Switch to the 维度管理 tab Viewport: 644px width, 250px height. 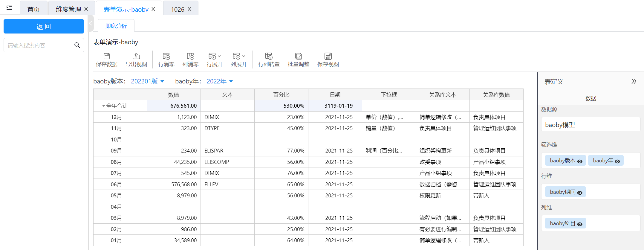point(68,9)
